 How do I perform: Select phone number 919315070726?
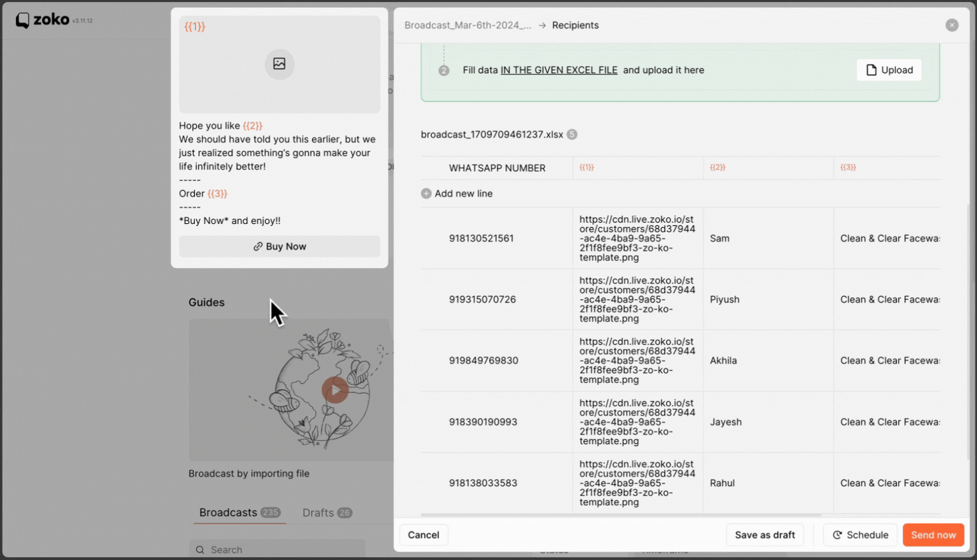click(482, 300)
